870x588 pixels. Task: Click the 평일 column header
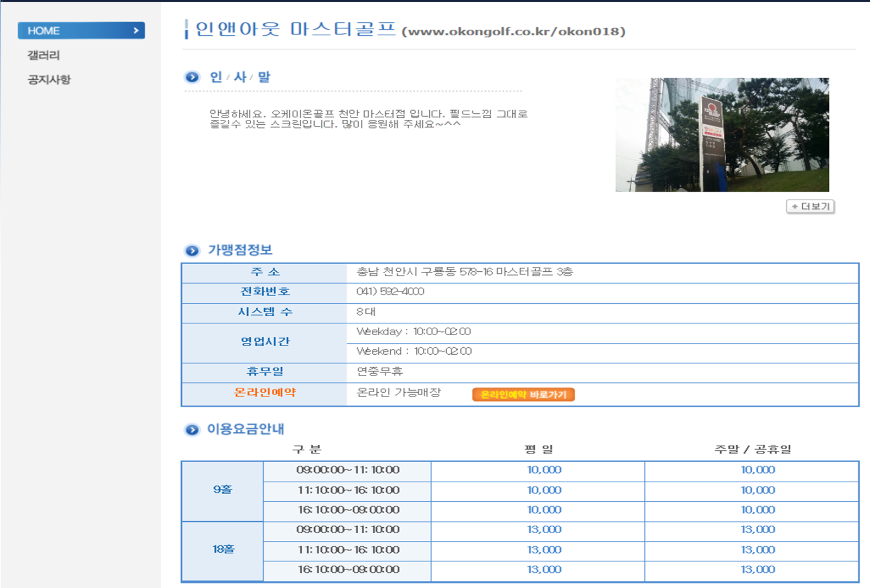538,449
